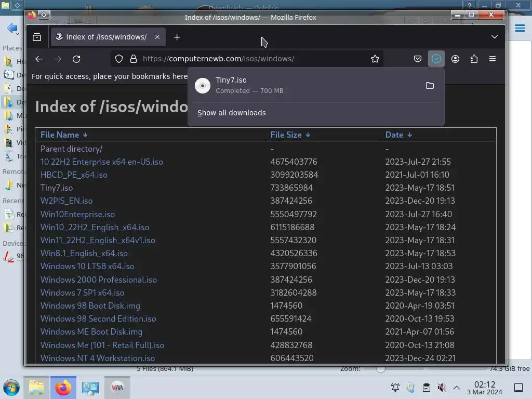Open the Windows NT 4 Workstation.iso link

97,358
